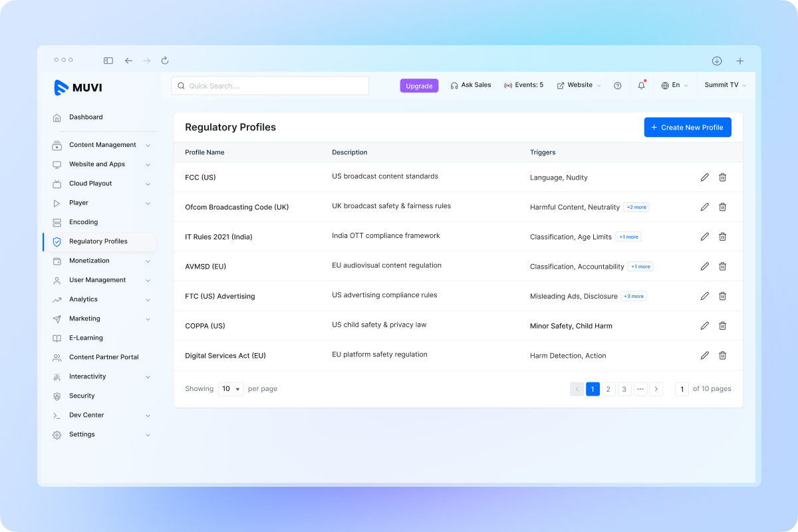Image resolution: width=798 pixels, height=532 pixels.
Task: Click the edit pencil icon for FCC (US)
Action: coord(704,177)
